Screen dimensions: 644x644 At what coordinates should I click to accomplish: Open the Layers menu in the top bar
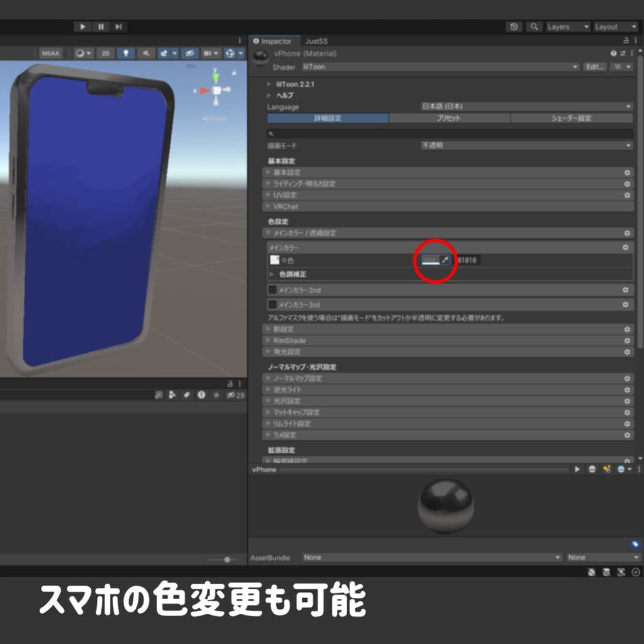pyautogui.click(x=565, y=26)
